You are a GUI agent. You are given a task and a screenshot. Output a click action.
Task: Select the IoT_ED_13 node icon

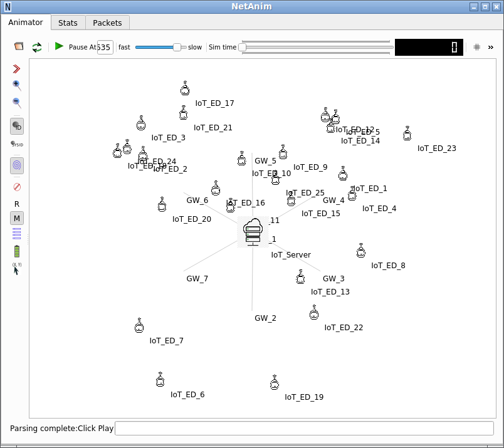(x=300, y=277)
